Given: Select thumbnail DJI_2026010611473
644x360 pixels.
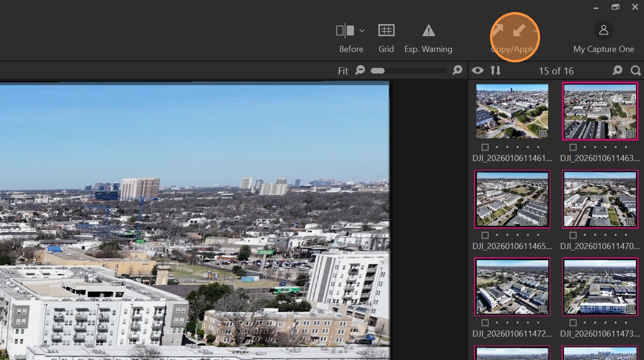Looking at the screenshot, I should coord(600,287).
